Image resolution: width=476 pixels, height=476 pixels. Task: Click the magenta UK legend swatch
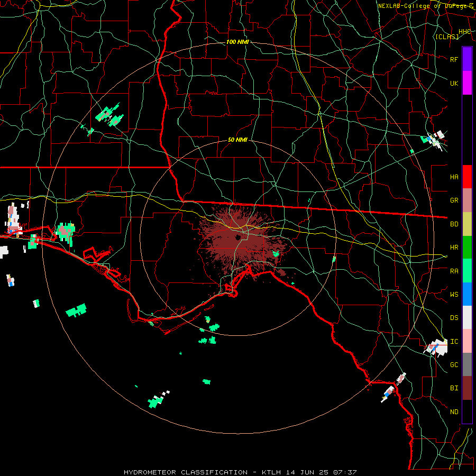coord(467,83)
